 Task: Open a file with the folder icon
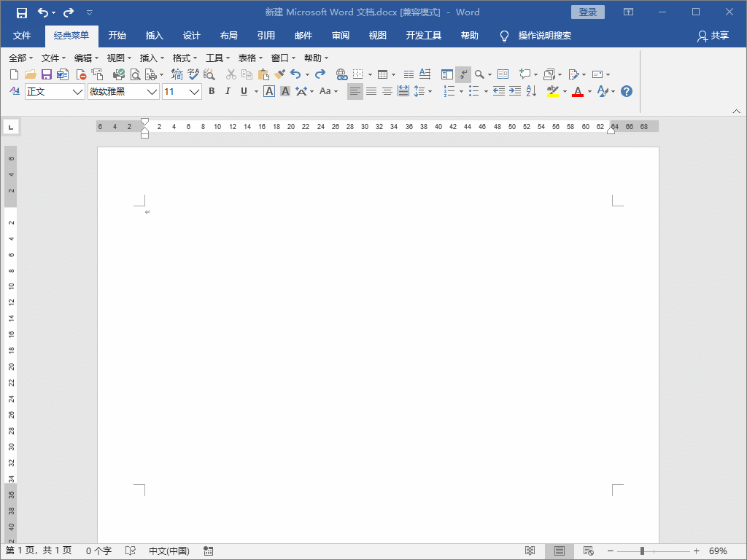tap(31, 74)
